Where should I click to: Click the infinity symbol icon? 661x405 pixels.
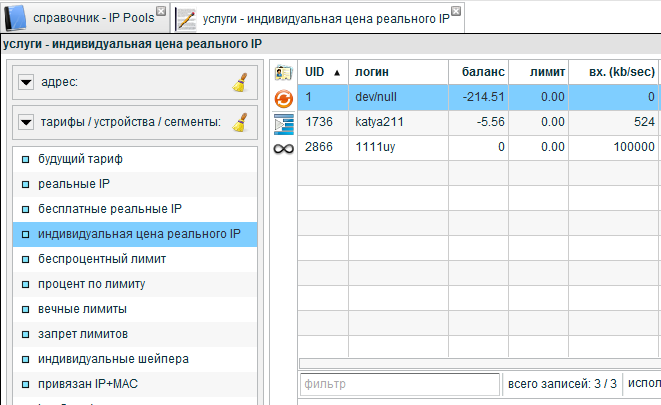283,149
